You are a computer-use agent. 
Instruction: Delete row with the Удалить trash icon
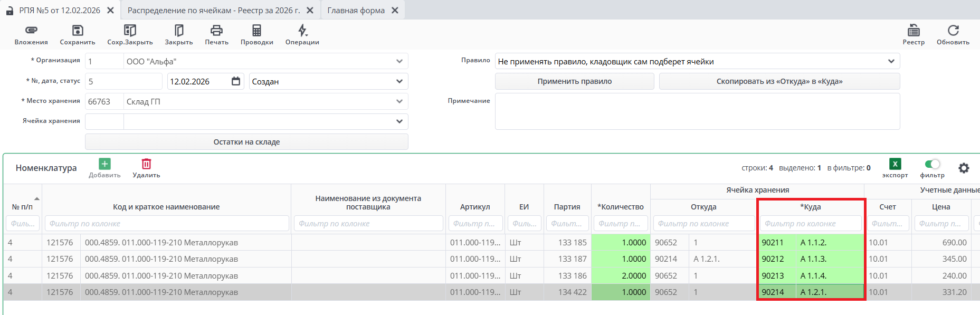click(146, 164)
